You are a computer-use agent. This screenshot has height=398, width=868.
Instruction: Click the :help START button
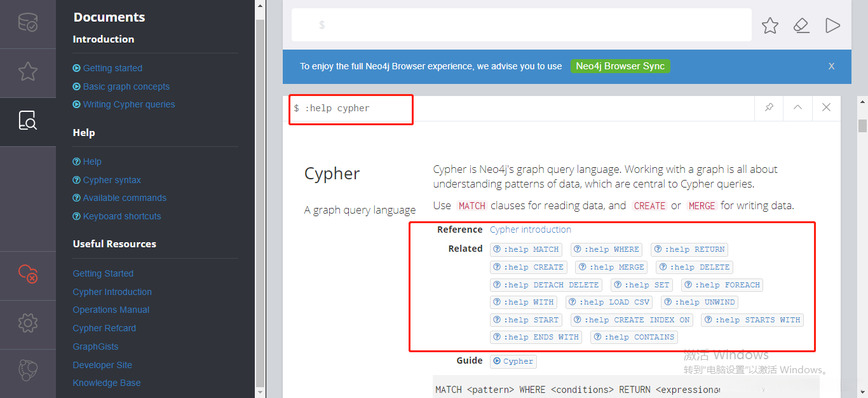pyautogui.click(x=526, y=320)
